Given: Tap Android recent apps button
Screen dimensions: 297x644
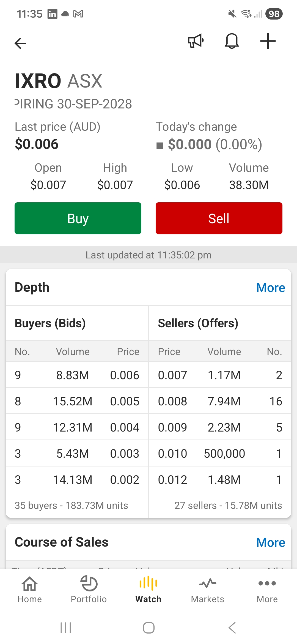Looking at the screenshot, I should (x=66, y=628).
